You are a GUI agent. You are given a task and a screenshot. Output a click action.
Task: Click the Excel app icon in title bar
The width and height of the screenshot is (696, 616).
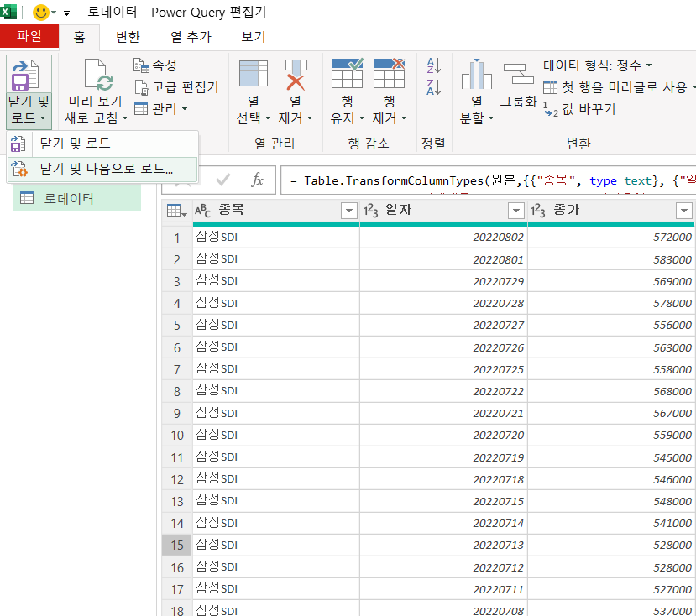pos(8,12)
